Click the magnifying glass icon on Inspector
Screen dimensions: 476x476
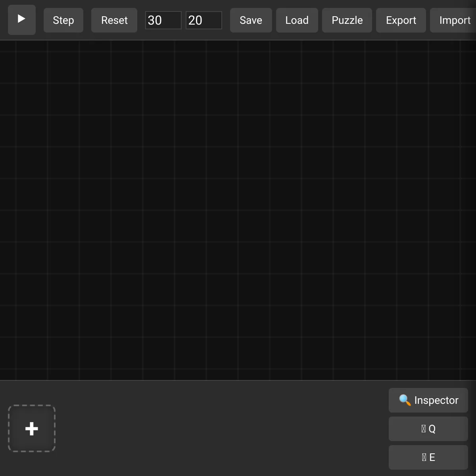tap(405, 400)
